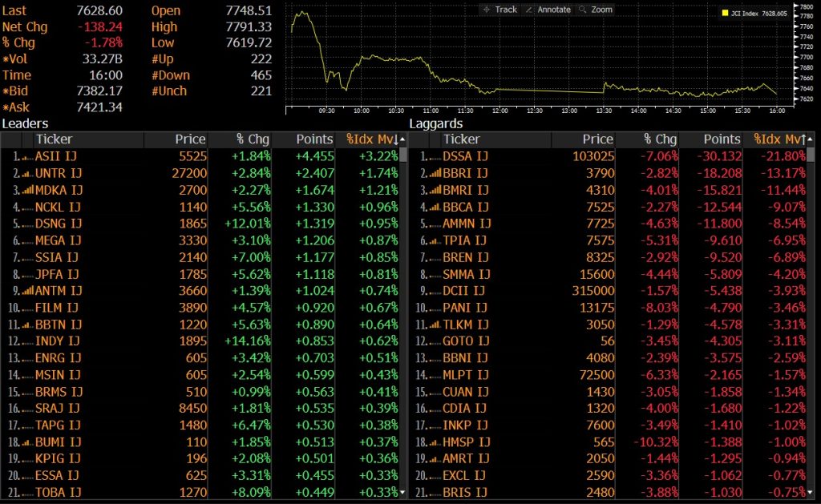Select ticker TOBA IJ in Leaders
Screen dimensions: 821x504
[58, 493]
